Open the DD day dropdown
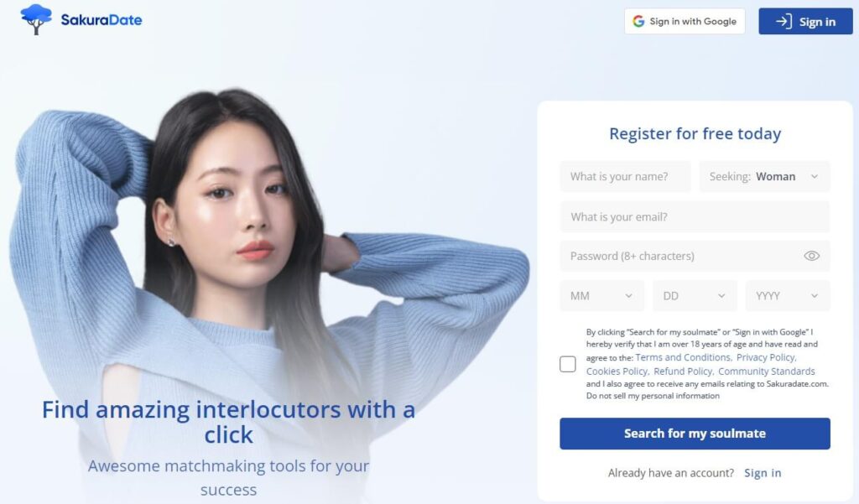Image resolution: width=859 pixels, height=504 pixels. (695, 296)
